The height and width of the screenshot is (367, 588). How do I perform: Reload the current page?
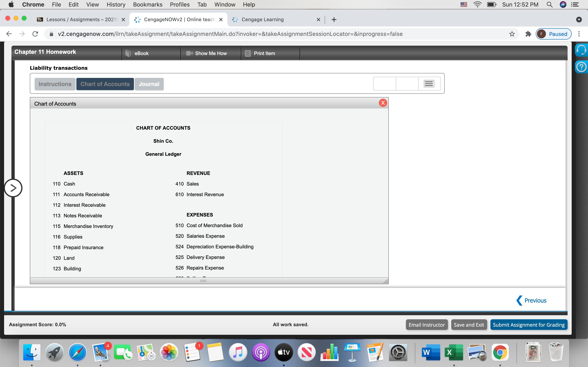(x=35, y=34)
